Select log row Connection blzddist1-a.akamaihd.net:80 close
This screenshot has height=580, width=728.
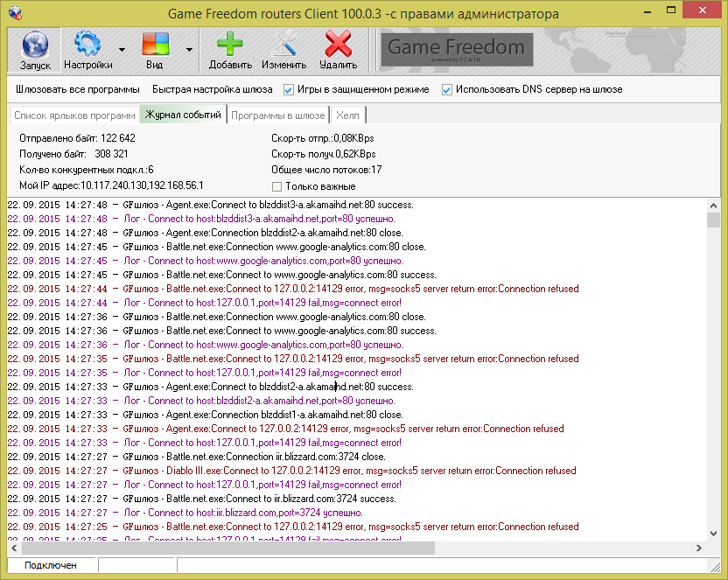(206, 415)
